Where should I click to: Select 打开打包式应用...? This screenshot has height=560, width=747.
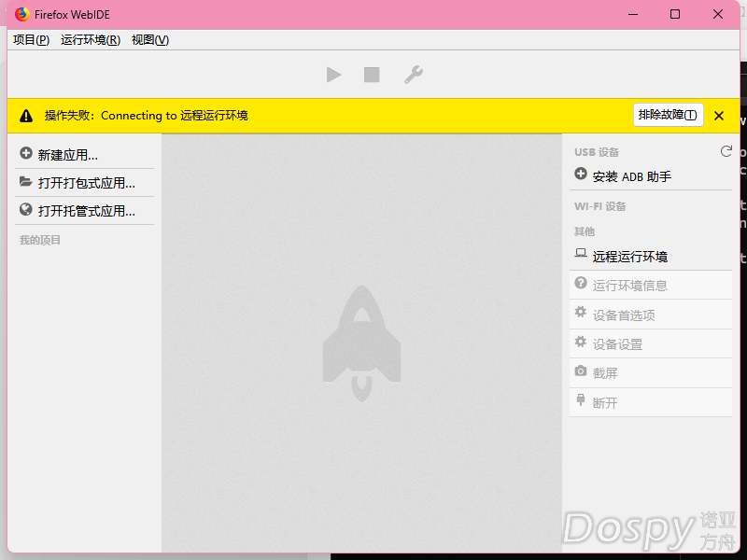(x=84, y=183)
